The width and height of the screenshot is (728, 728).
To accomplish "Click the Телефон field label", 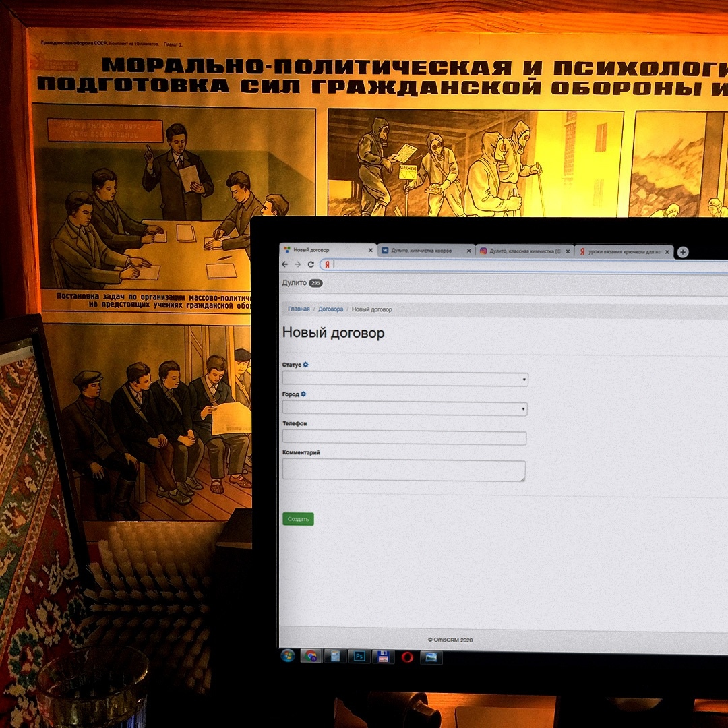I will click(295, 423).
